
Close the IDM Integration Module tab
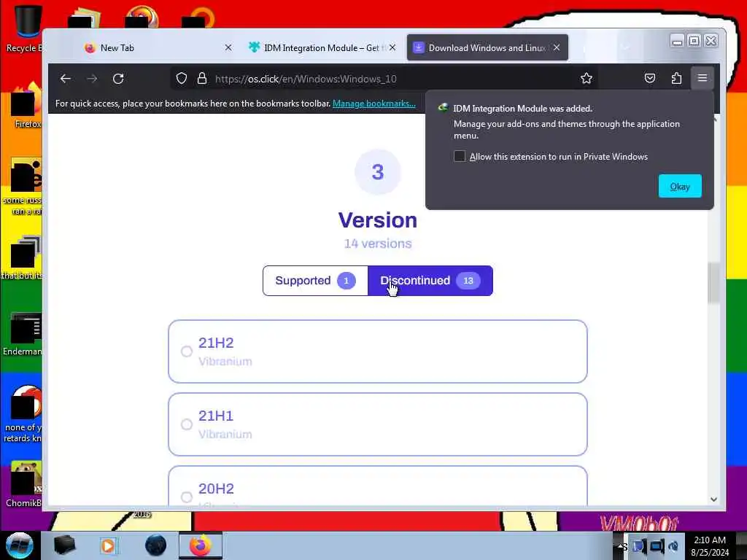(x=392, y=47)
